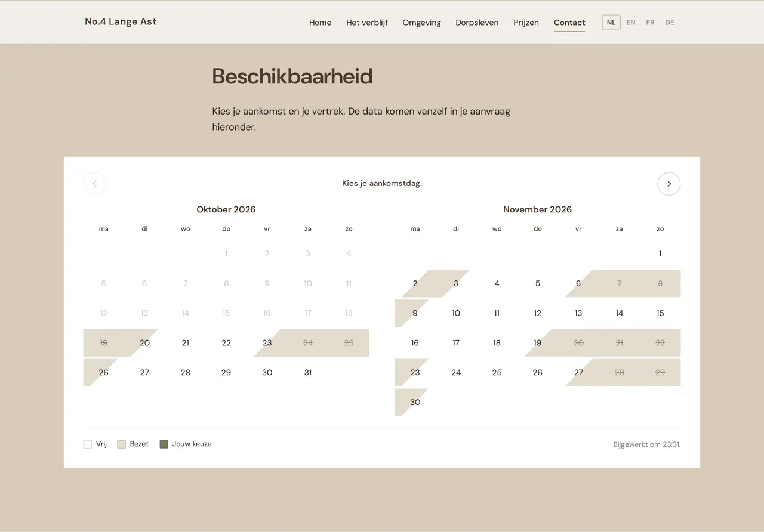The height and width of the screenshot is (532, 764).
Task: Click the Kies je aankomstdag prompt
Action: [x=382, y=183]
